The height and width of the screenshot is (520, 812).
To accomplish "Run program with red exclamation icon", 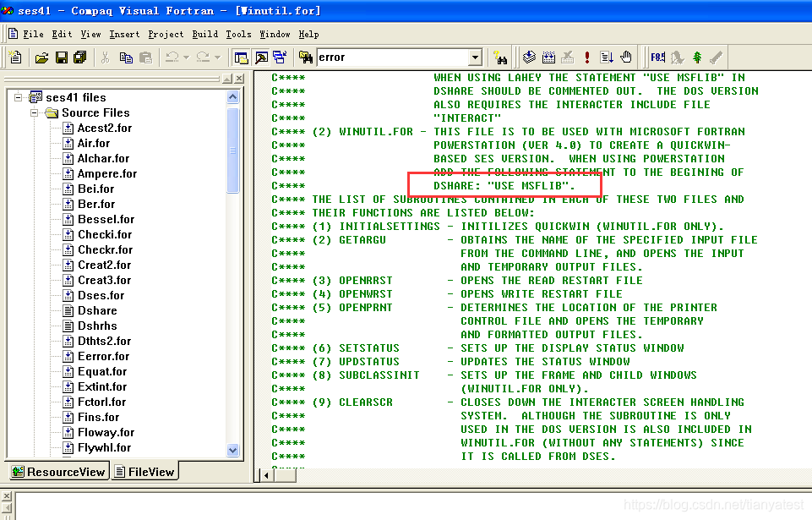I will point(587,57).
